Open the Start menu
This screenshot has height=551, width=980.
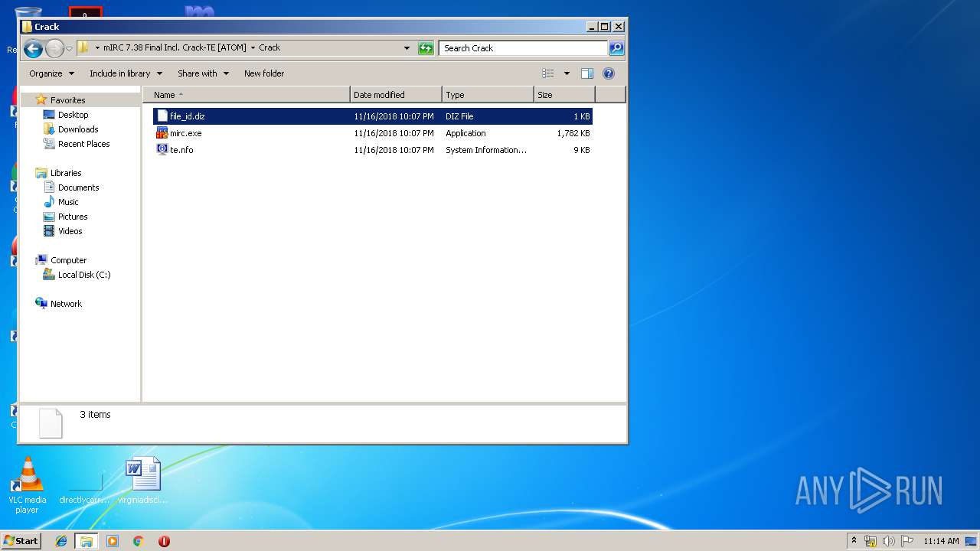(x=21, y=540)
